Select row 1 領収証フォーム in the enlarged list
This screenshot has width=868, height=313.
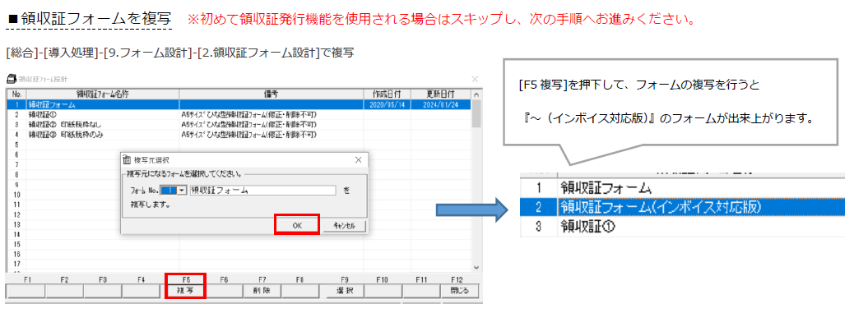tap(682, 188)
